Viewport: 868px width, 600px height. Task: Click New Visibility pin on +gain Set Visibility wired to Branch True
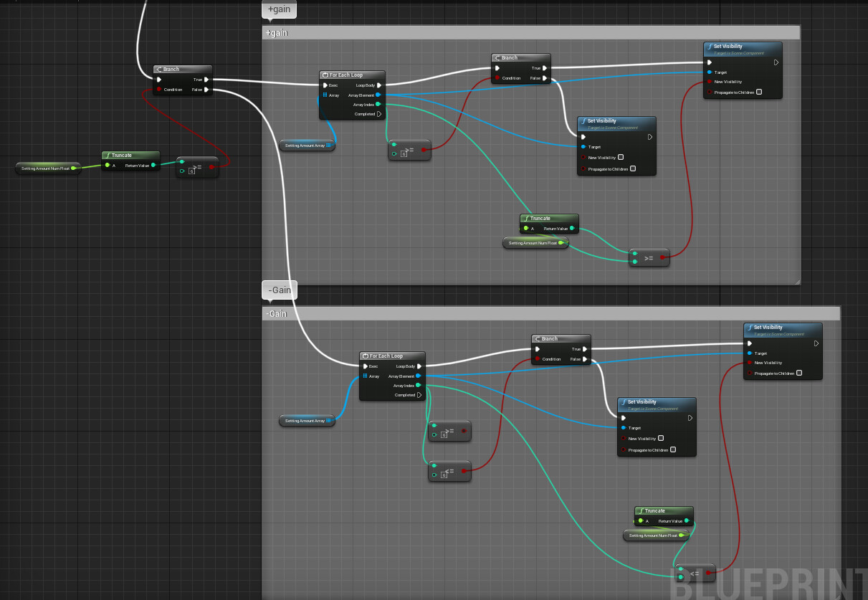[x=709, y=82]
